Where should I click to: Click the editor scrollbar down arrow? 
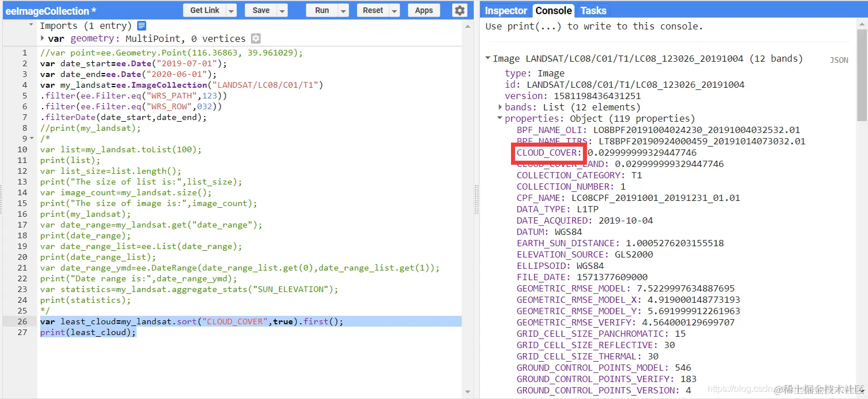point(467,391)
